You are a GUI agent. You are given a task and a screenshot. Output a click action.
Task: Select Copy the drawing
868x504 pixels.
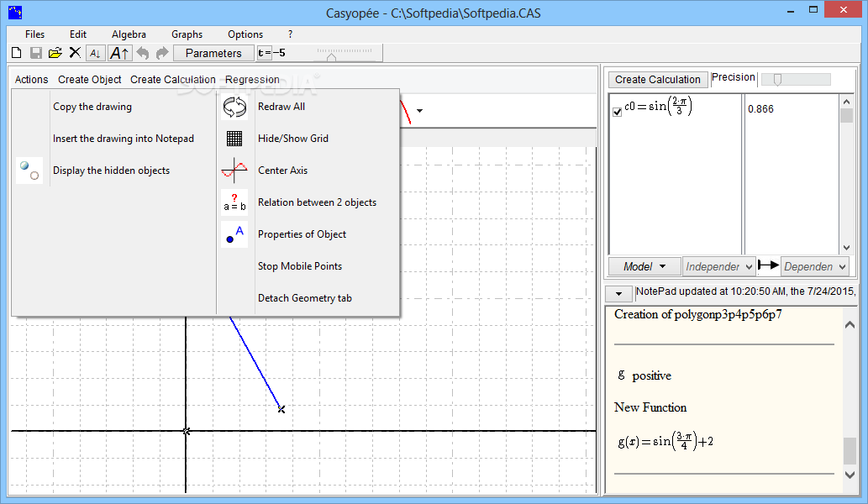point(92,107)
